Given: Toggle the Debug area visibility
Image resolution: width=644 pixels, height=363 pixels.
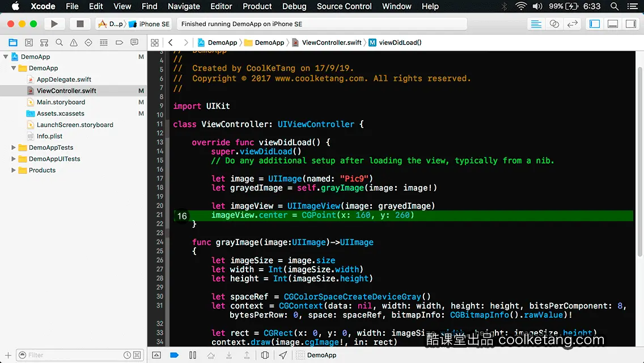Looking at the screenshot, I should (x=612, y=24).
